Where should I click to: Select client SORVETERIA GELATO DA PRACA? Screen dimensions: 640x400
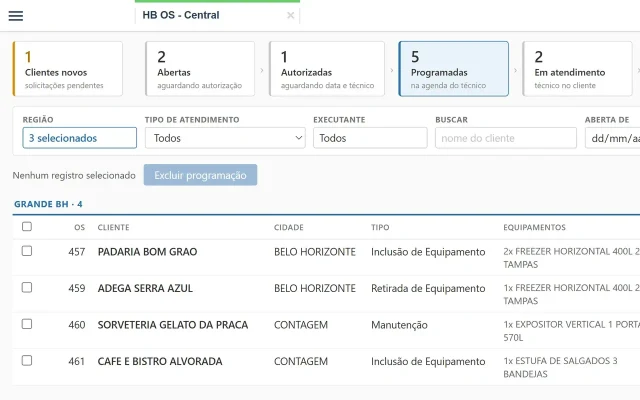coord(173,325)
